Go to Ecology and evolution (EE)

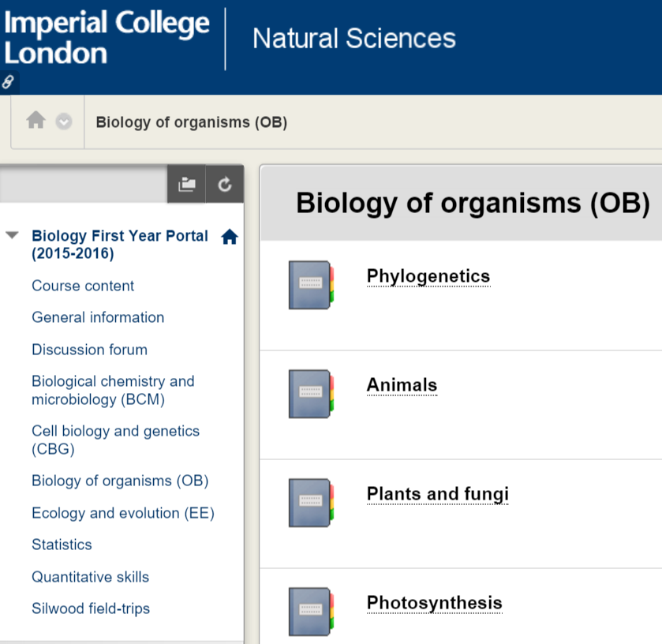coord(122,513)
